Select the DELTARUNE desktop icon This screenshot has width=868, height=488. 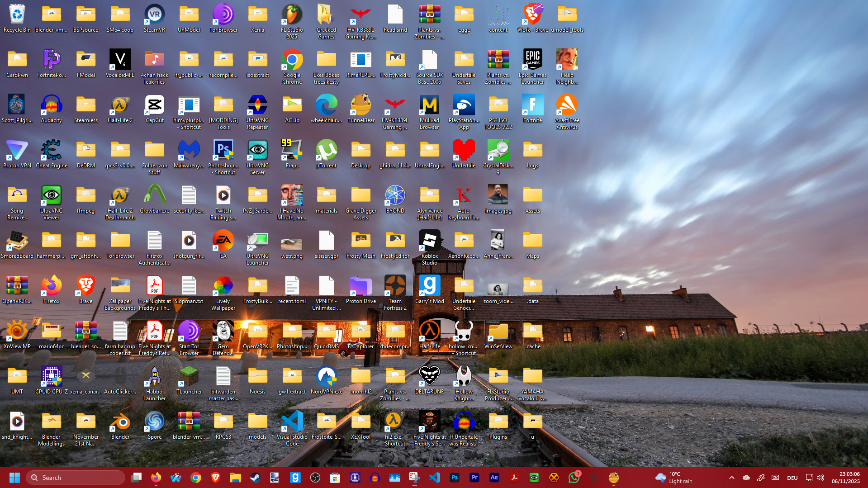click(429, 378)
